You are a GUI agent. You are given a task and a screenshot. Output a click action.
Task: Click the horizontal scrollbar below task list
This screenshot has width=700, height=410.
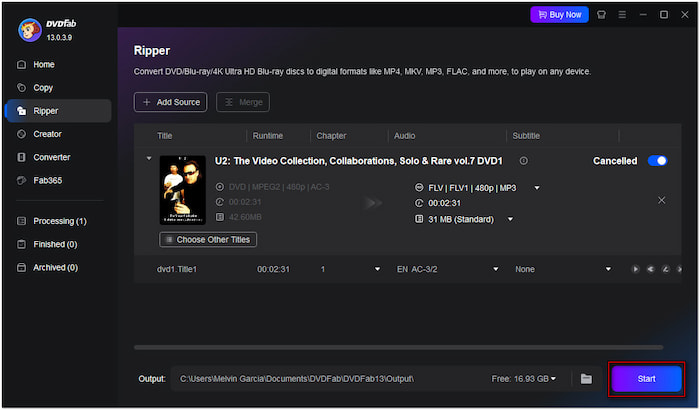tap(398, 347)
